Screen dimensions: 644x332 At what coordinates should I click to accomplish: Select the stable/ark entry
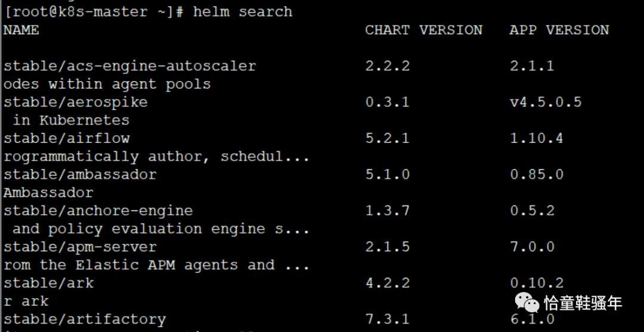pos(48,283)
